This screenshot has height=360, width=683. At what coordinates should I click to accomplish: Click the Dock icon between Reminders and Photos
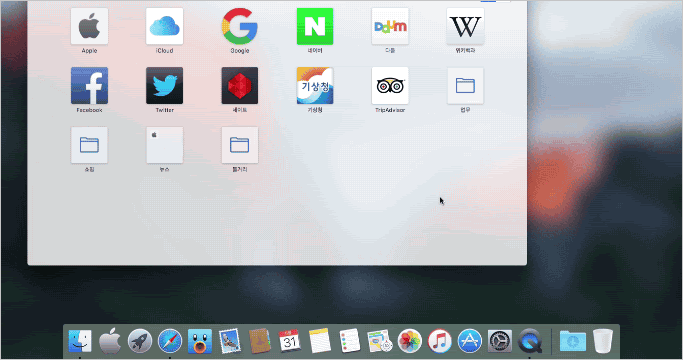click(380, 341)
